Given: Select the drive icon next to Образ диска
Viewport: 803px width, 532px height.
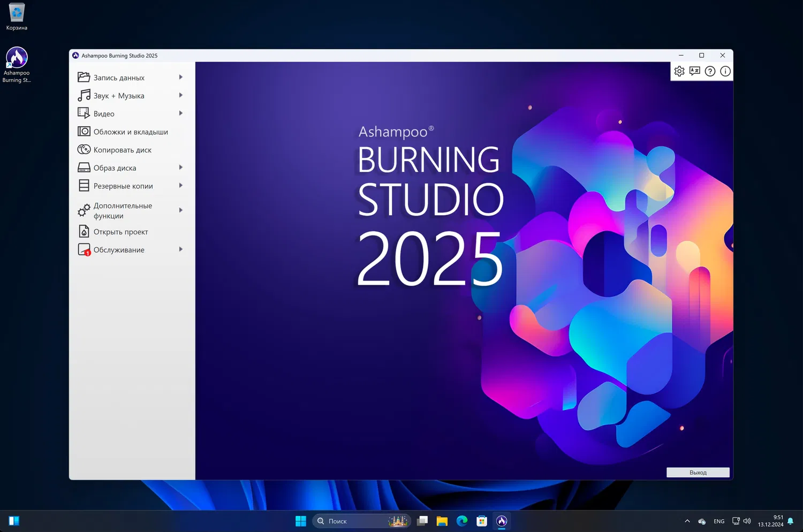Looking at the screenshot, I should (84, 168).
